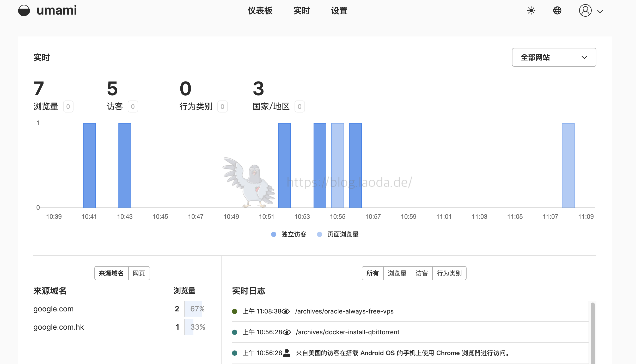636x364 pixels.
Task: Filter realtime log by 行为类别 tab
Action: pyautogui.click(x=449, y=273)
